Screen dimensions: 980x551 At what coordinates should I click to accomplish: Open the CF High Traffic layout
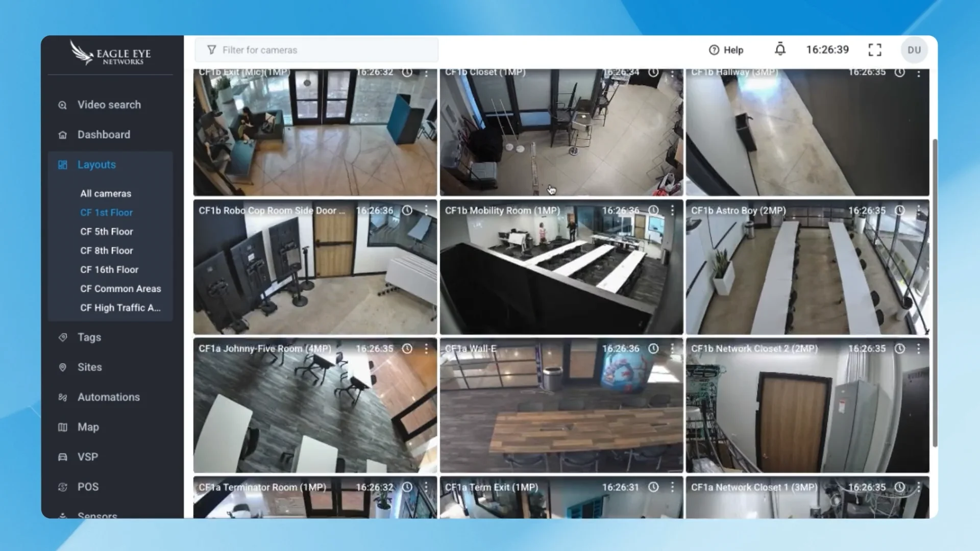[x=120, y=308]
